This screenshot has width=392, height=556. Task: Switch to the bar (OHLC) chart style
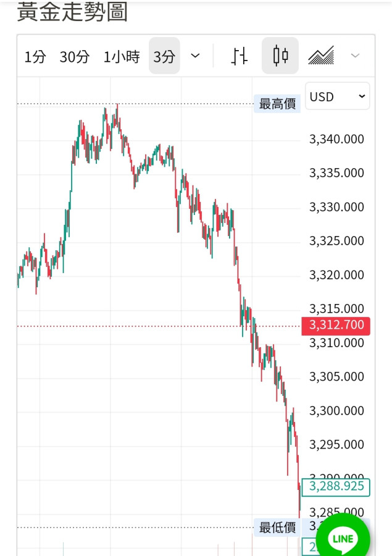coord(240,56)
